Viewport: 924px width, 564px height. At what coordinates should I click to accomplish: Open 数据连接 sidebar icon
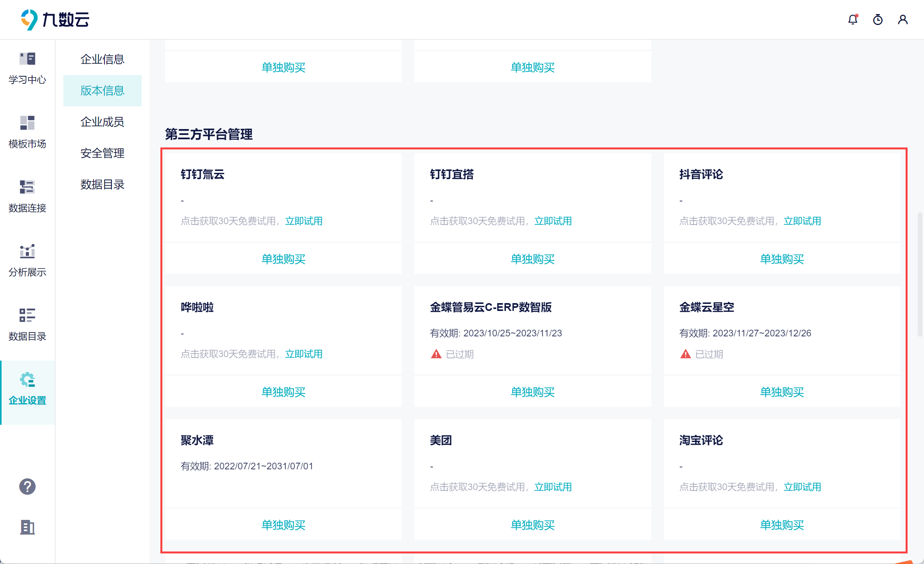(27, 196)
